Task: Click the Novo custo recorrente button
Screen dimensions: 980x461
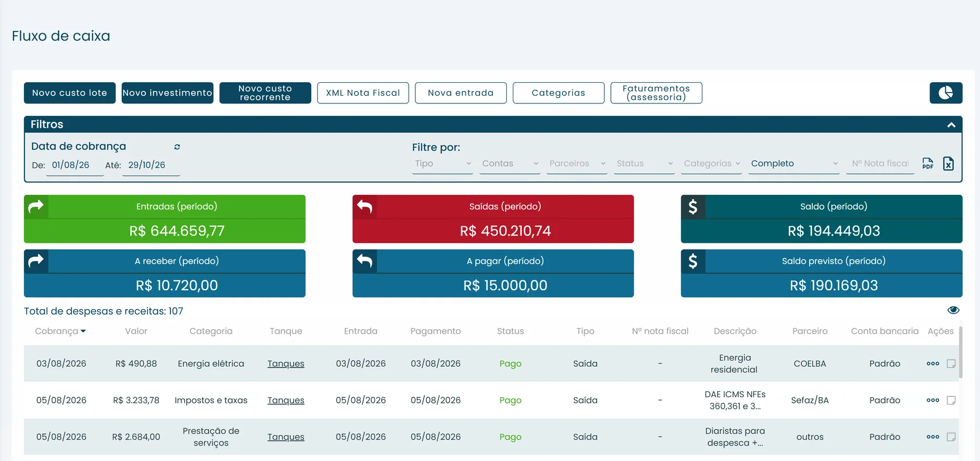Action: pos(265,93)
